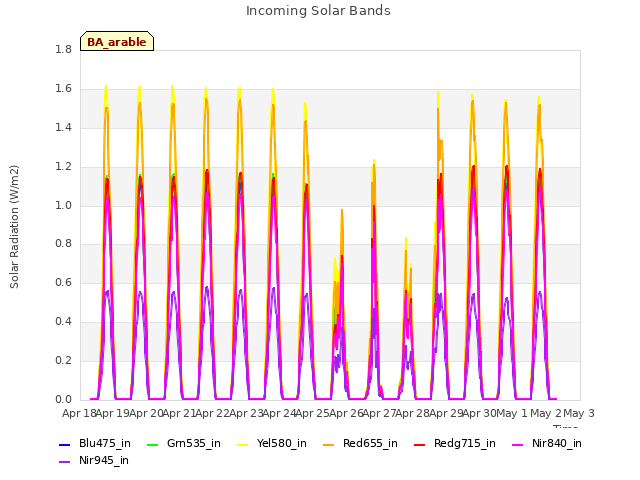This screenshot has height=480, width=640.
Task: Click the Apr 26 x-axis tick label
Action: [346, 413]
